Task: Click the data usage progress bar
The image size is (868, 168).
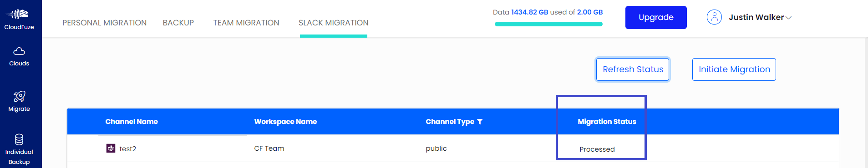Action: [548, 24]
